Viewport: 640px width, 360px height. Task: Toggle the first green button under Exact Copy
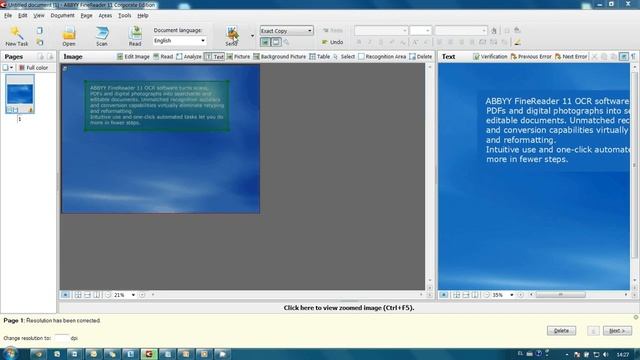click(x=265, y=42)
